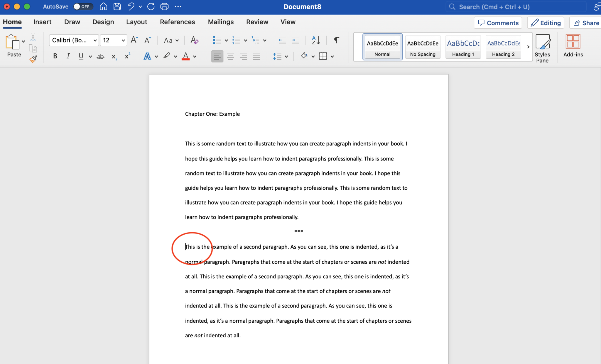Center-align the paragraph
The width and height of the screenshot is (601, 364).
(x=231, y=56)
